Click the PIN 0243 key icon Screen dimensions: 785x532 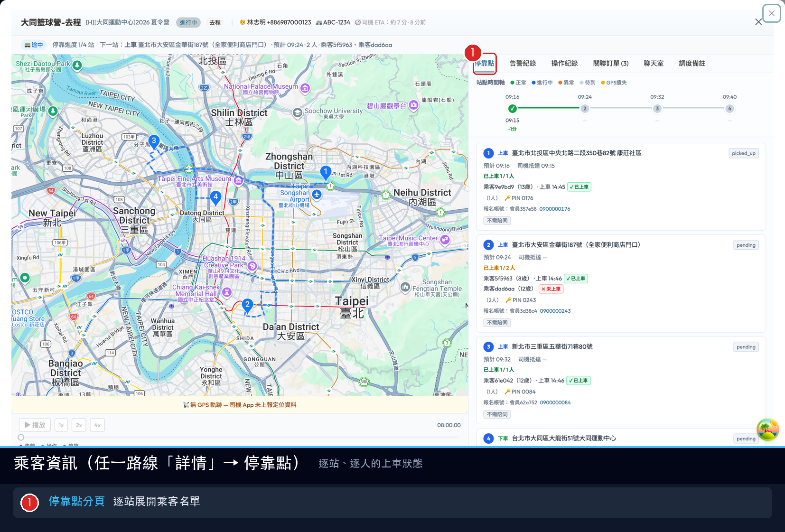pos(508,300)
